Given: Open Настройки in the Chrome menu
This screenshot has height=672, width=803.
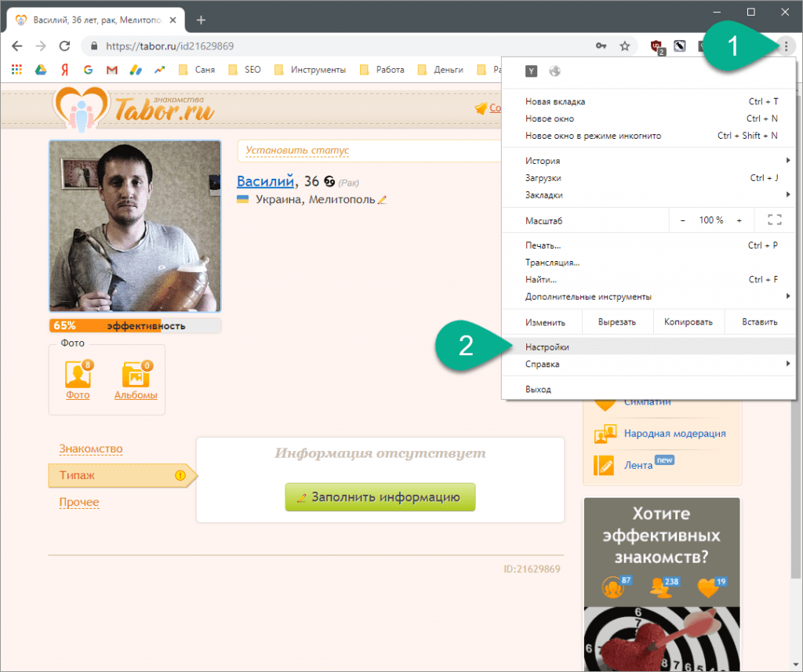Looking at the screenshot, I should [649, 347].
